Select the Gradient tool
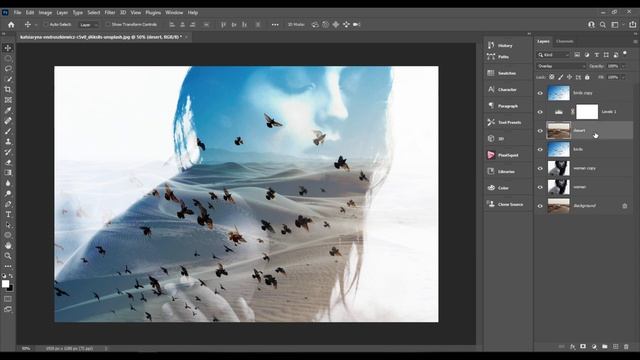This screenshot has height=360, width=640. (8, 173)
